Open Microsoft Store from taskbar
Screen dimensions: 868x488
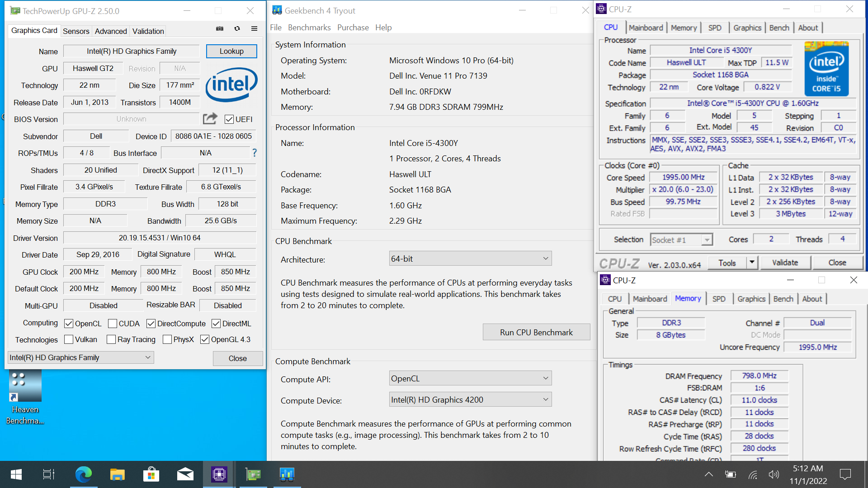[x=151, y=474]
